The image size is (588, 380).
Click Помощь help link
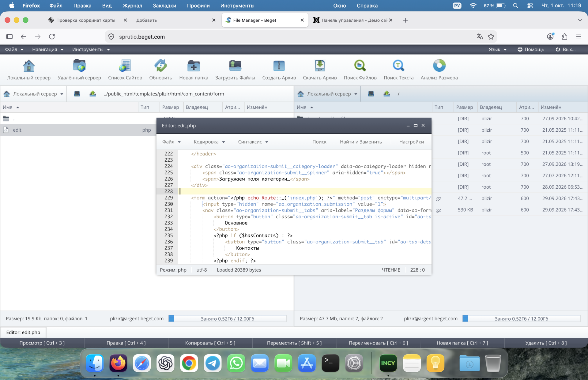[x=531, y=49]
